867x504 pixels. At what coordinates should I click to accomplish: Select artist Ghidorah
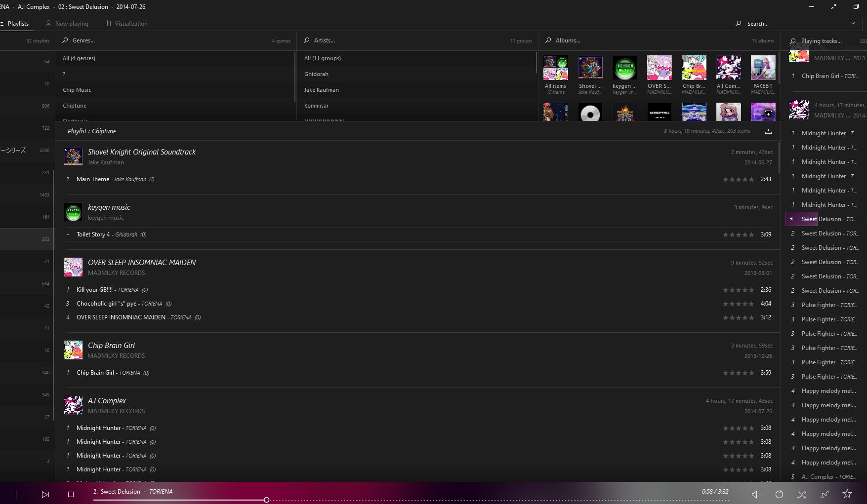click(x=417, y=74)
